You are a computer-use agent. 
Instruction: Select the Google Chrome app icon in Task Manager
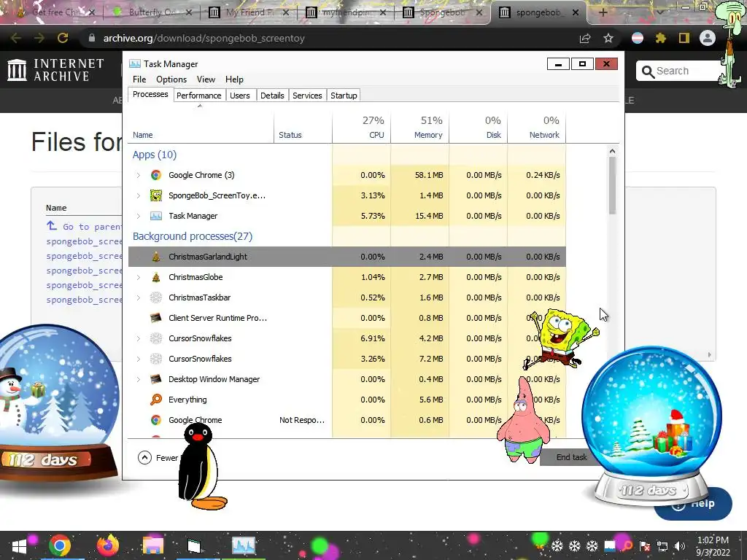tap(156, 175)
